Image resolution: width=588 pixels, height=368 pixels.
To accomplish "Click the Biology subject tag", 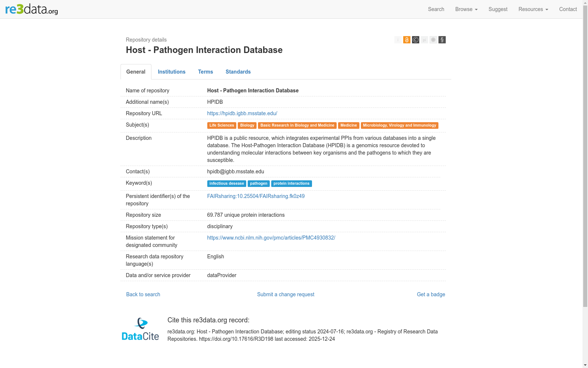I will (x=247, y=125).
